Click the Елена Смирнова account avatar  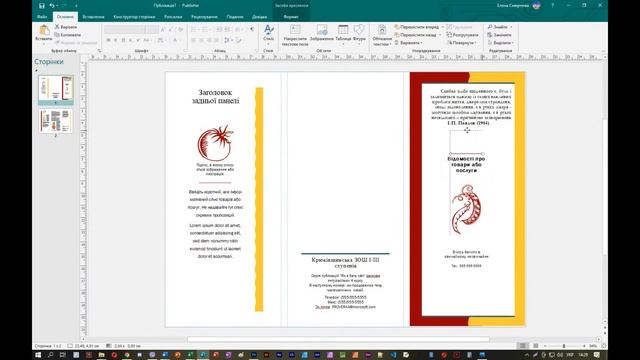pyautogui.click(x=536, y=6)
